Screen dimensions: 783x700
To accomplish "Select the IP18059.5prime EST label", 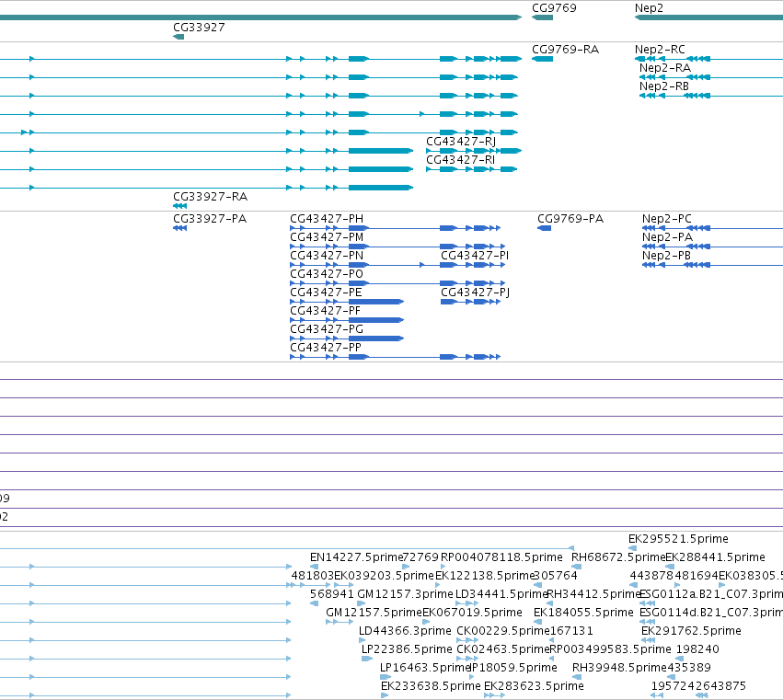I will click(x=513, y=668).
